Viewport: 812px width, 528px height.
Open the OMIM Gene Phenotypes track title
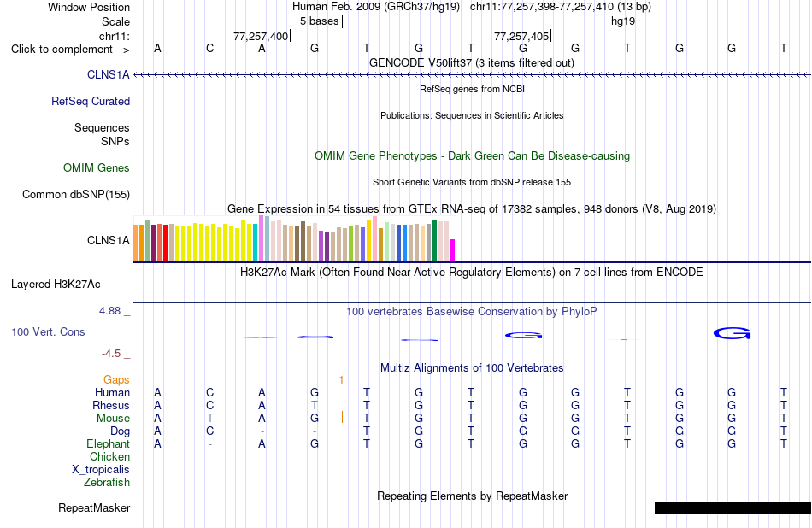pyautogui.click(x=472, y=156)
